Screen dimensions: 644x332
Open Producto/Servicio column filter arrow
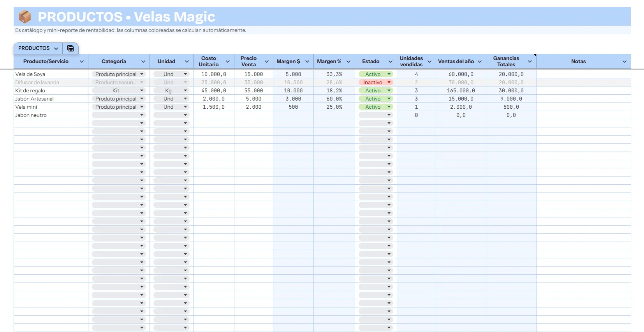point(82,62)
